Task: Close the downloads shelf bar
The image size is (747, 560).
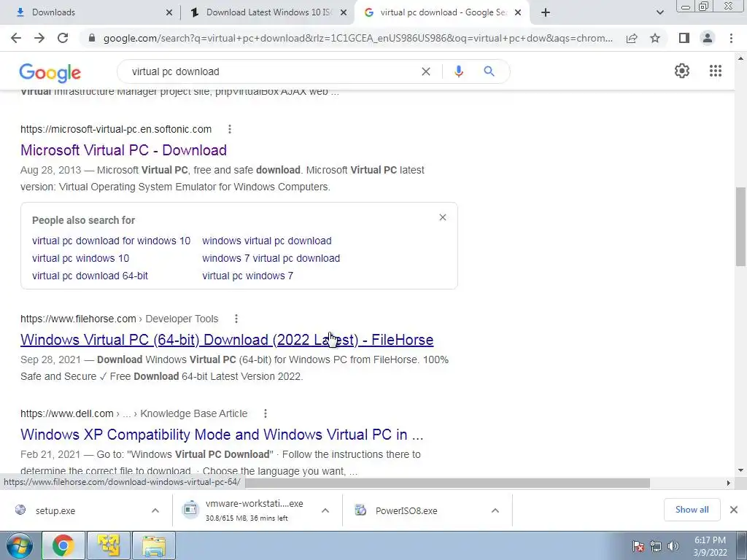Action: [734, 510]
